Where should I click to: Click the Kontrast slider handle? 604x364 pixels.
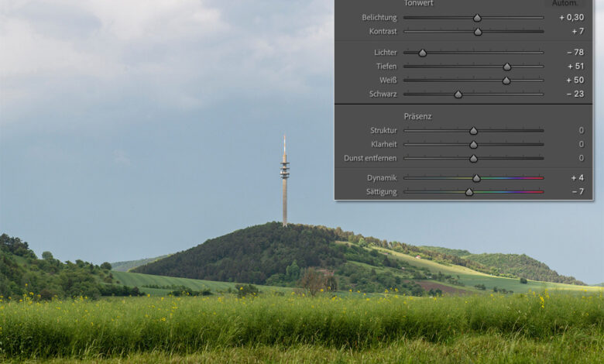[x=478, y=32]
